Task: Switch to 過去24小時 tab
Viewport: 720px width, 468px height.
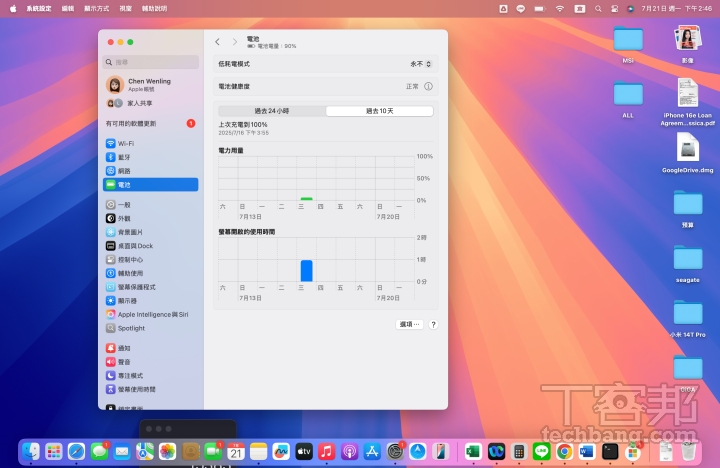Action: tap(272, 111)
